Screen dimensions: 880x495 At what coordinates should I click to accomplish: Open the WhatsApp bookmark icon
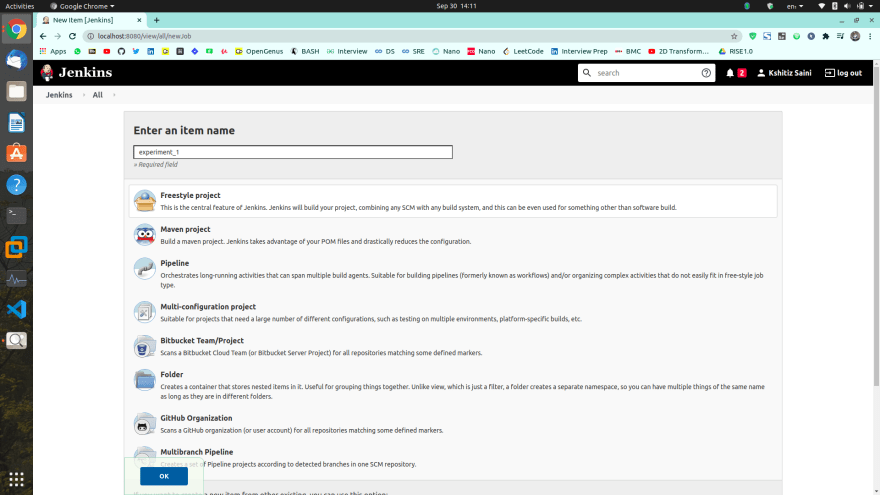[77, 51]
